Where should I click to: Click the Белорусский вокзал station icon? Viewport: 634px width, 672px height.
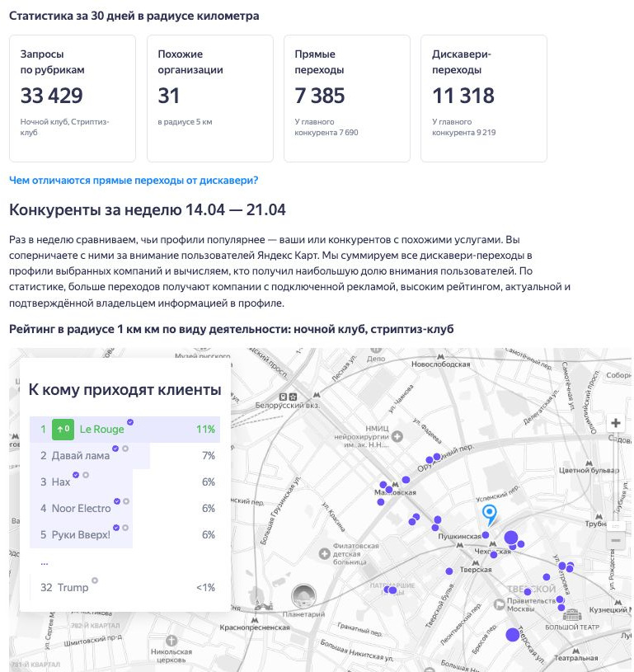click(288, 397)
